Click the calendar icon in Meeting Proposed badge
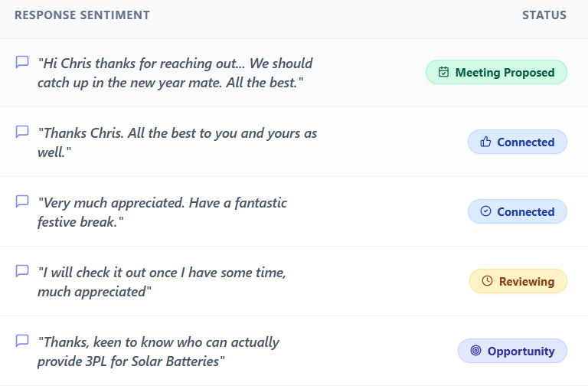 point(443,73)
